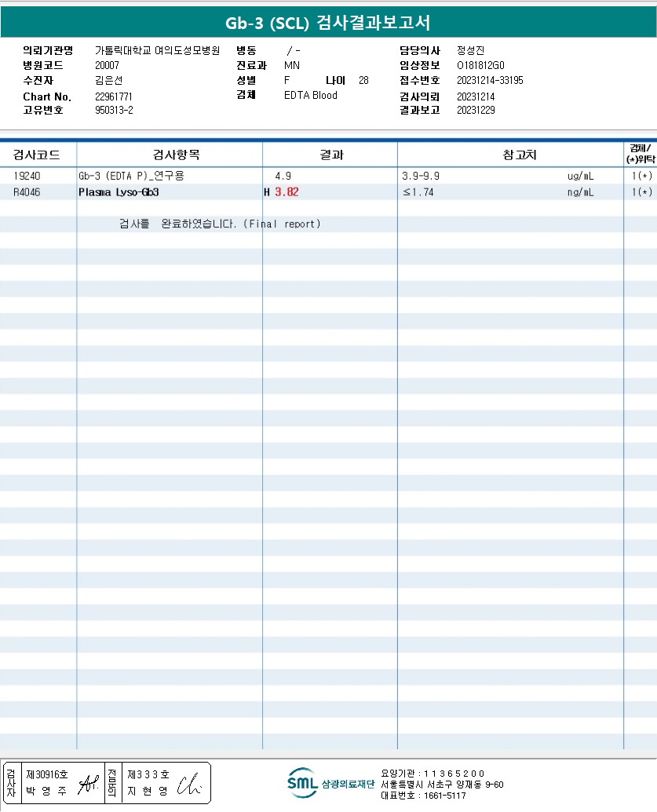Click the 검사항목 column header
Screen dimensions: 657x812
(x=176, y=155)
